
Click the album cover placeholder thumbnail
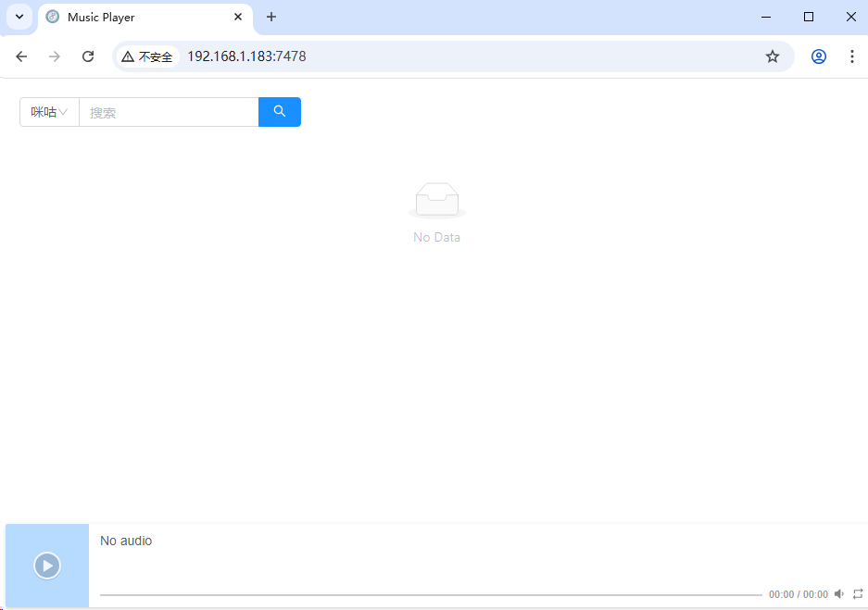[x=47, y=566]
